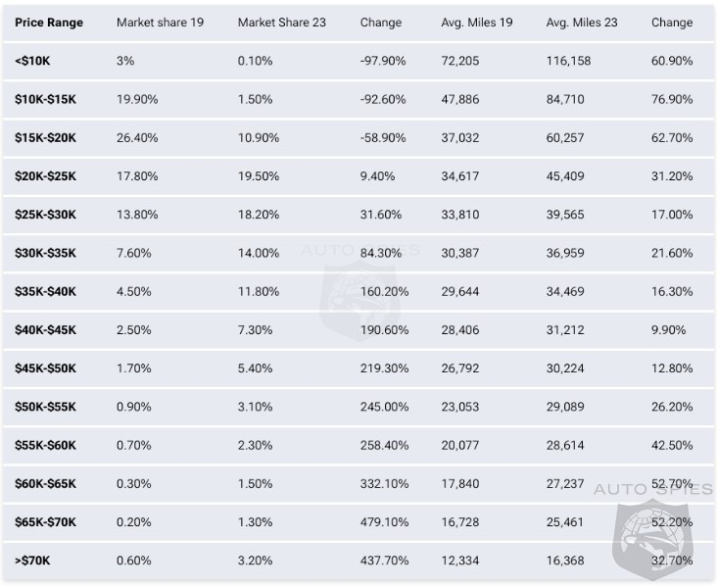Select the 116,158 miles value
718x588 pixels.
[x=568, y=61]
